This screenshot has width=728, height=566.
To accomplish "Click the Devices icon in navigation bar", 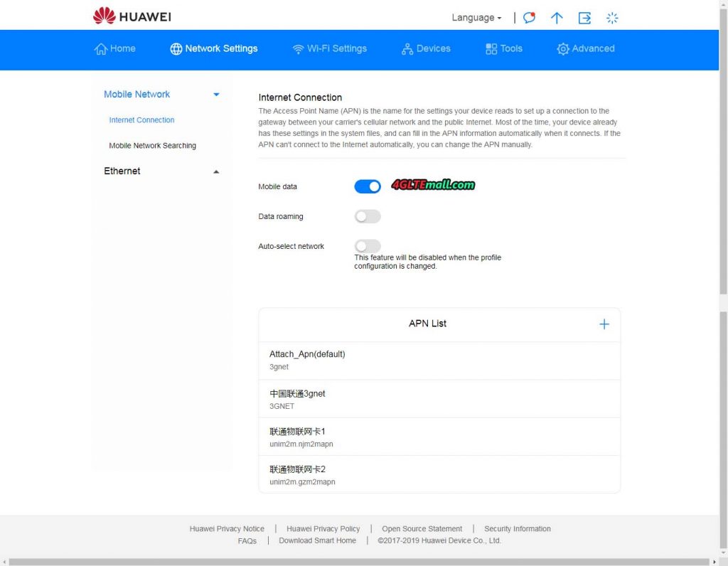I will point(407,48).
